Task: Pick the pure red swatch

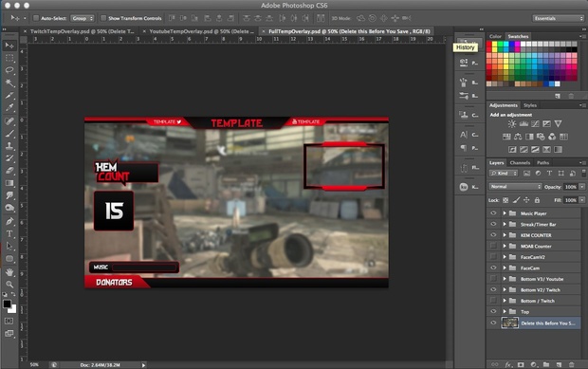Action: tap(489, 45)
